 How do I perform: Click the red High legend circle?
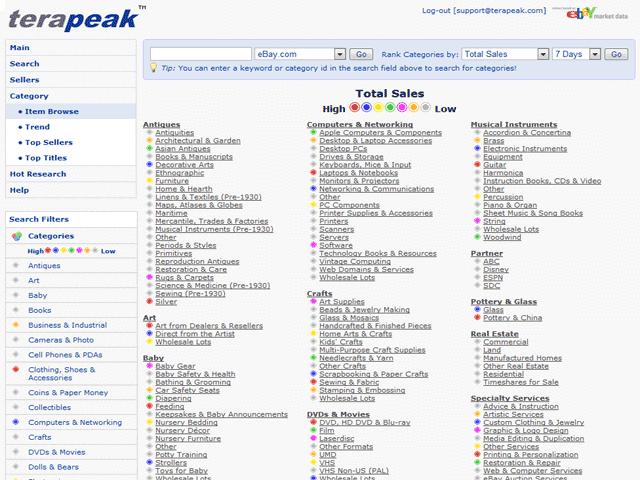[355, 107]
